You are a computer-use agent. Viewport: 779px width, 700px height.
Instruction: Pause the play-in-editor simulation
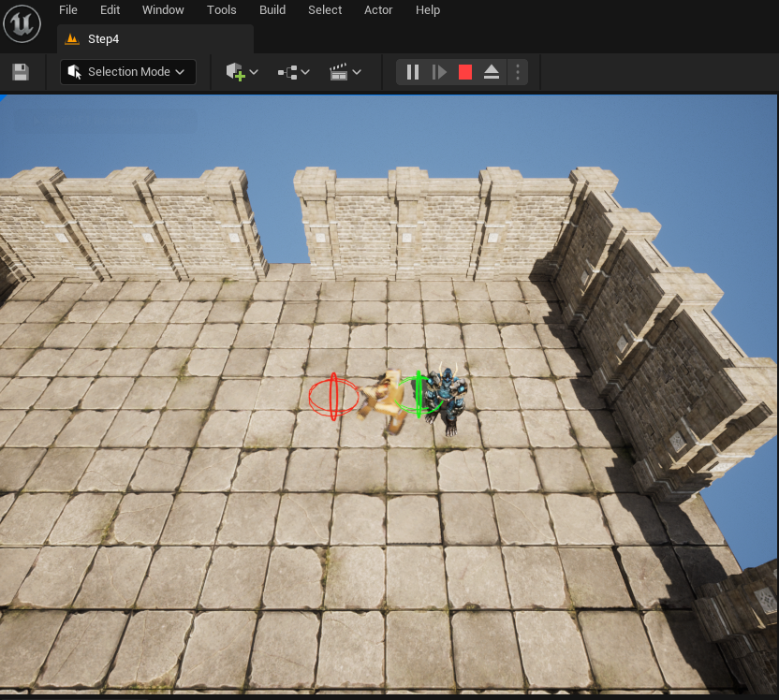413,72
